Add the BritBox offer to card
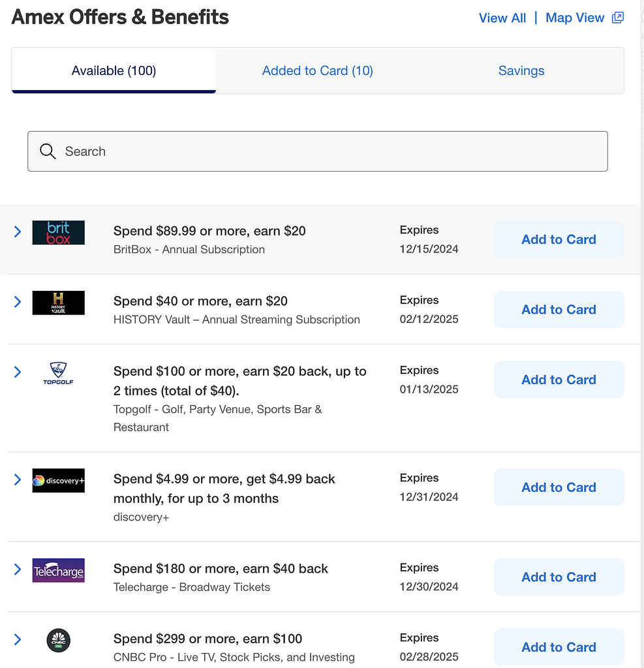644x668 pixels. (559, 239)
